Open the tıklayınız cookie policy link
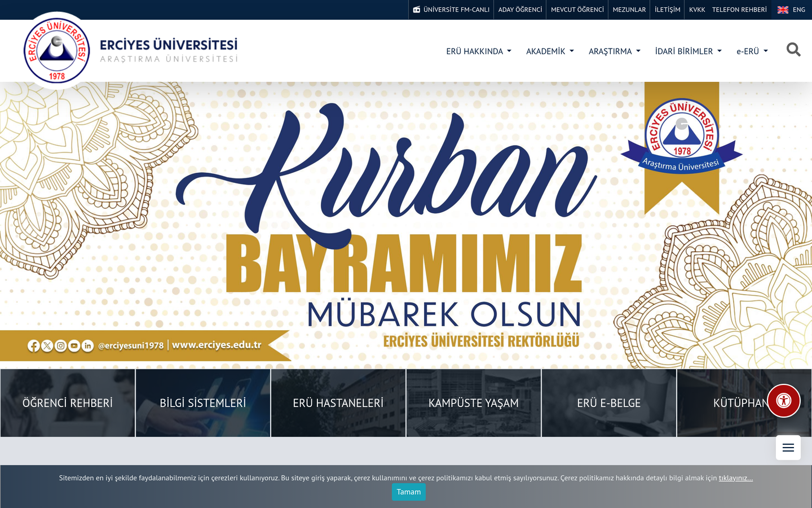The image size is (812, 508). click(736, 478)
